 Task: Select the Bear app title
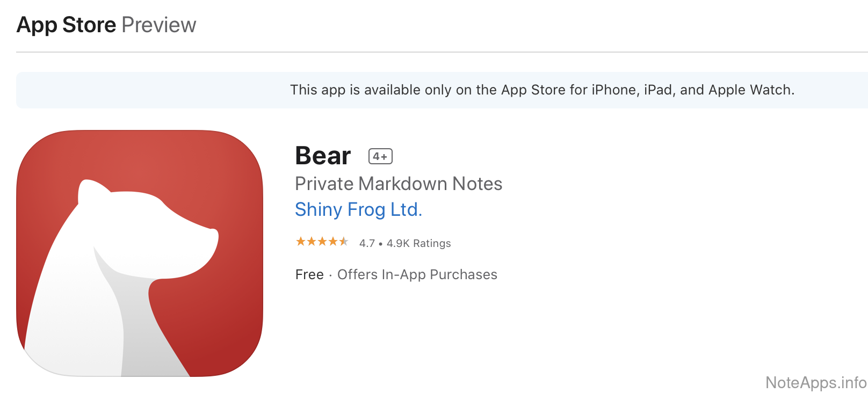pyautogui.click(x=323, y=156)
